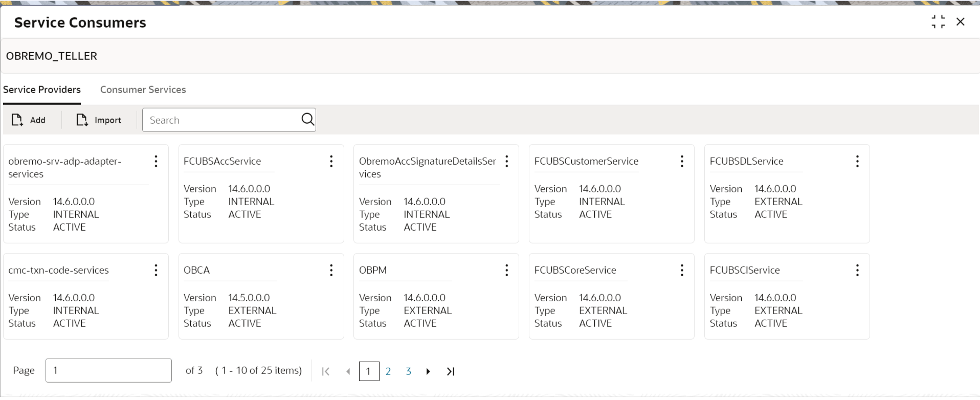Collapse the Service Consumers dialog
The image size is (980, 400).
[x=938, y=22]
